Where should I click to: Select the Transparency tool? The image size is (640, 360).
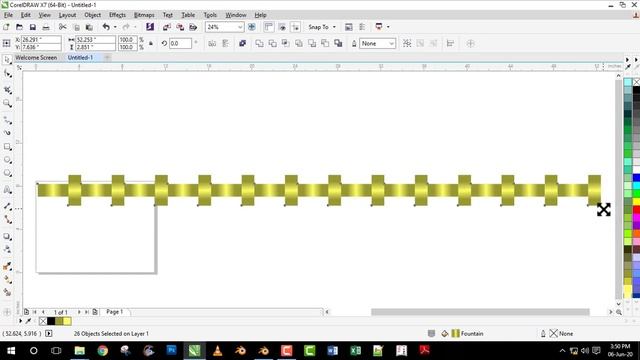tap(7, 249)
